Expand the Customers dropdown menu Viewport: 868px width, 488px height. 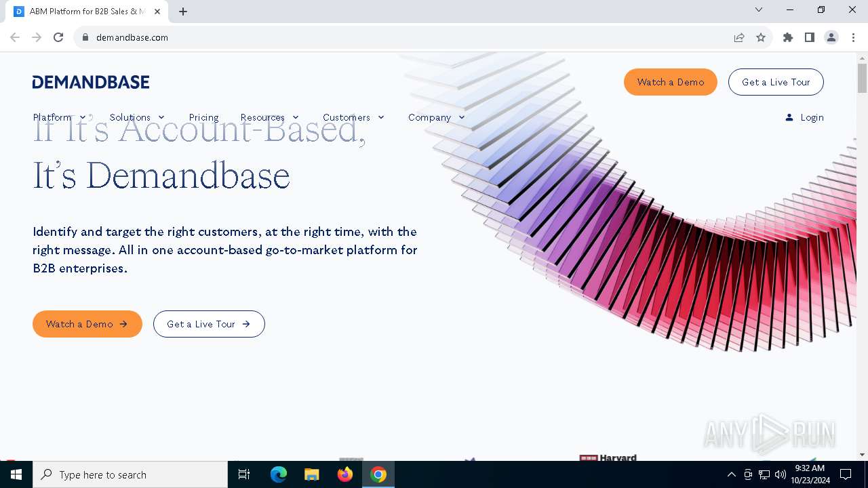pos(354,117)
